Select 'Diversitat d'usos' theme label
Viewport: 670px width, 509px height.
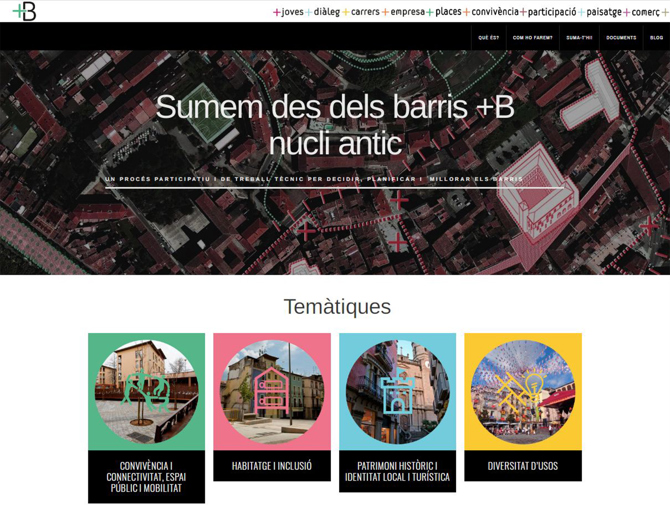[523, 465]
